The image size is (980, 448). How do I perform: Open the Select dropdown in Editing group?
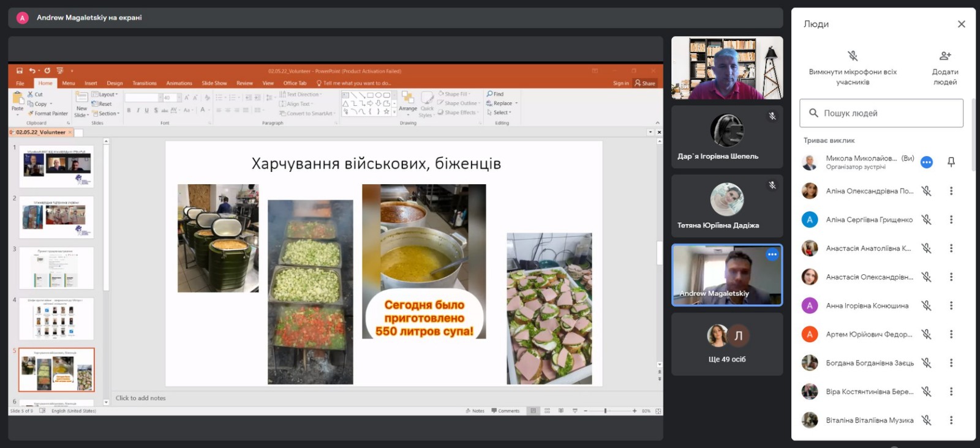tap(502, 113)
